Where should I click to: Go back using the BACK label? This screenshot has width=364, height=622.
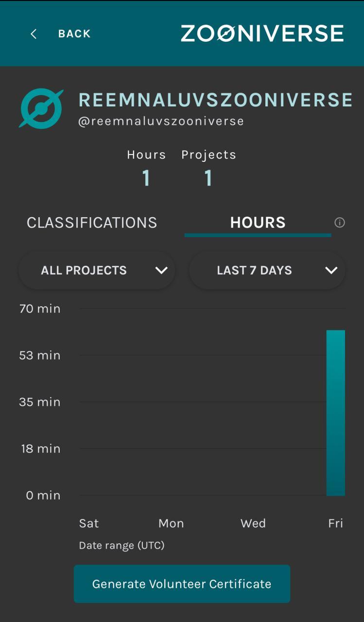74,34
